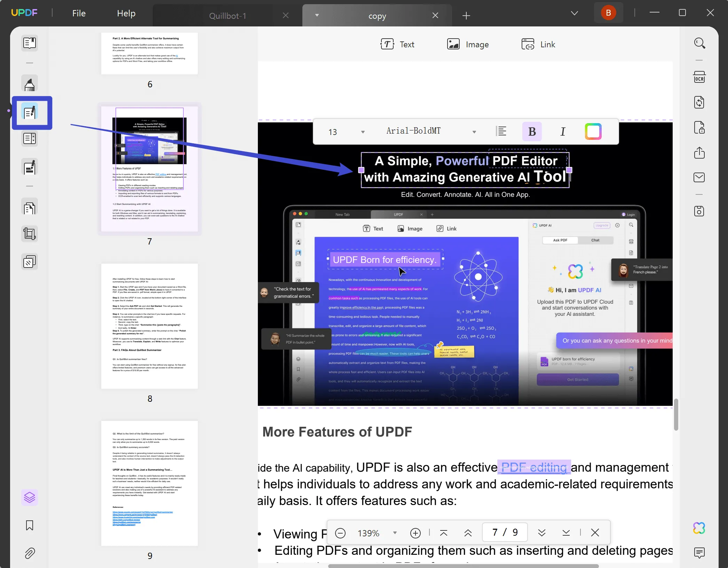The width and height of the screenshot is (728, 568).
Task: Click the OCR recognition icon
Action: tap(699, 77)
